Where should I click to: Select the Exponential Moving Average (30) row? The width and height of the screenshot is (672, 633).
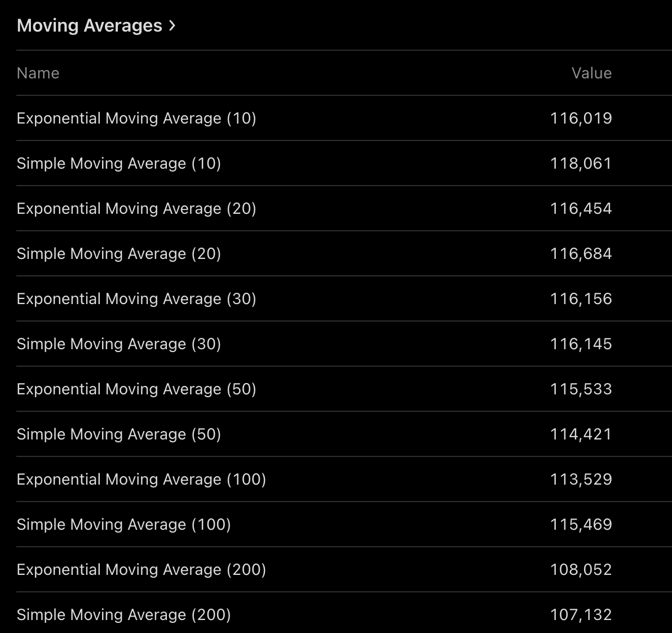coord(136,299)
